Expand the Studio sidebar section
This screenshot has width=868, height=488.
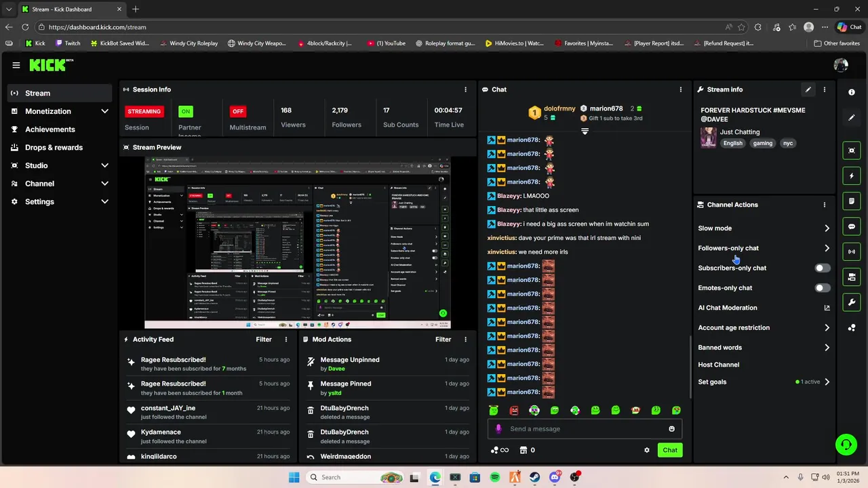[x=104, y=165]
